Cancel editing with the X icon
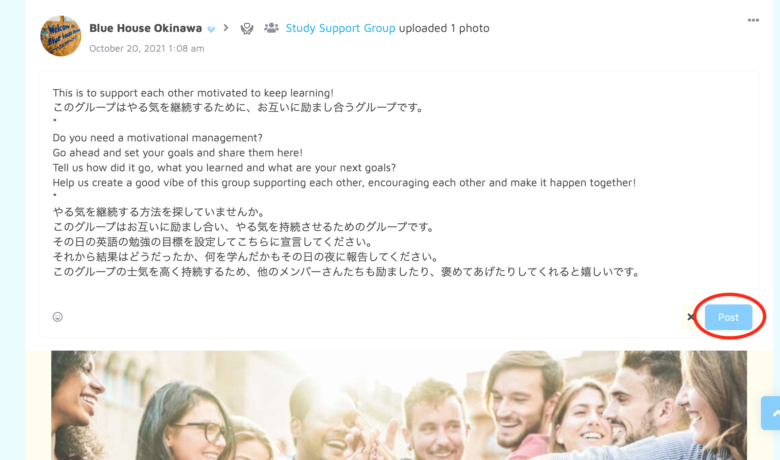 point(690,317)
